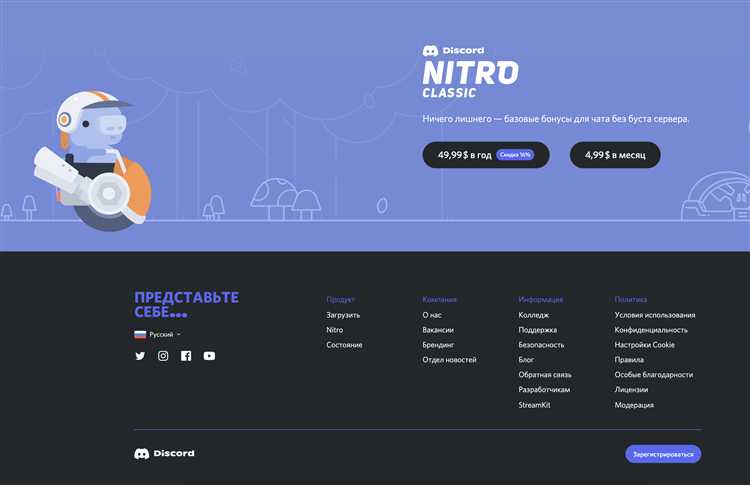Click the discount badge on yearly plan
This screenshot has height=485, width=750.
(x=515, y=154)
